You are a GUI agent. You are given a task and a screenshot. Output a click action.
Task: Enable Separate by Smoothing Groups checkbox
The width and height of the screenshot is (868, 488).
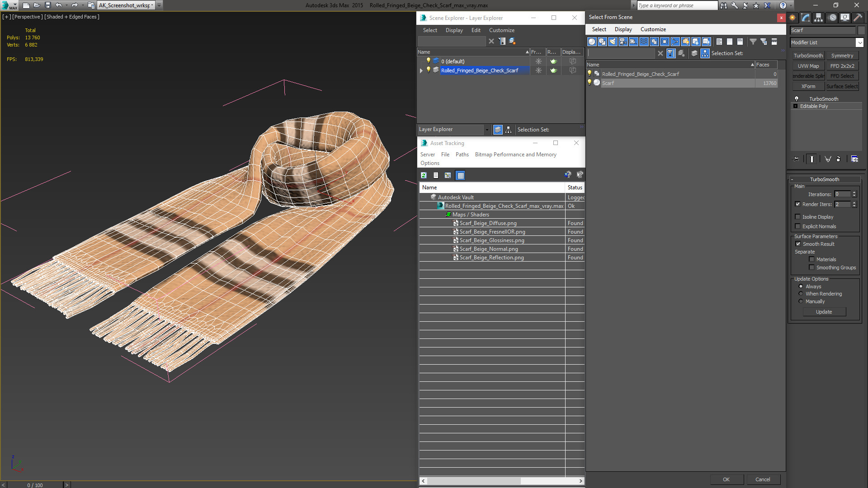pyautogui.click(x=811, y=267)
